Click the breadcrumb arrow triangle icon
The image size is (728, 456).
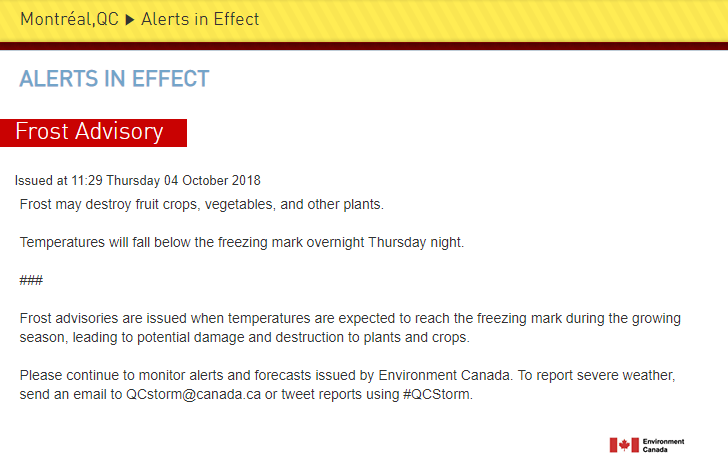coord(130,19)
